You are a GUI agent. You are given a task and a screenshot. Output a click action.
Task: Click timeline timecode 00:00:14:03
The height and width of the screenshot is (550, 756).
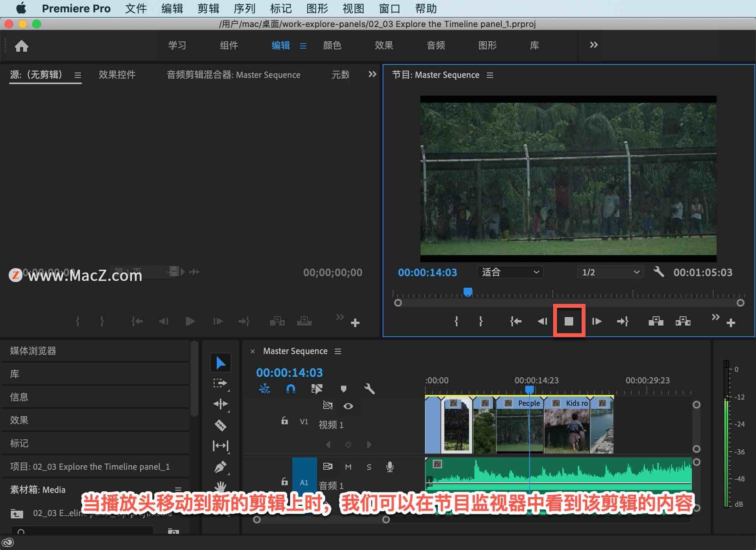[289, 372]
